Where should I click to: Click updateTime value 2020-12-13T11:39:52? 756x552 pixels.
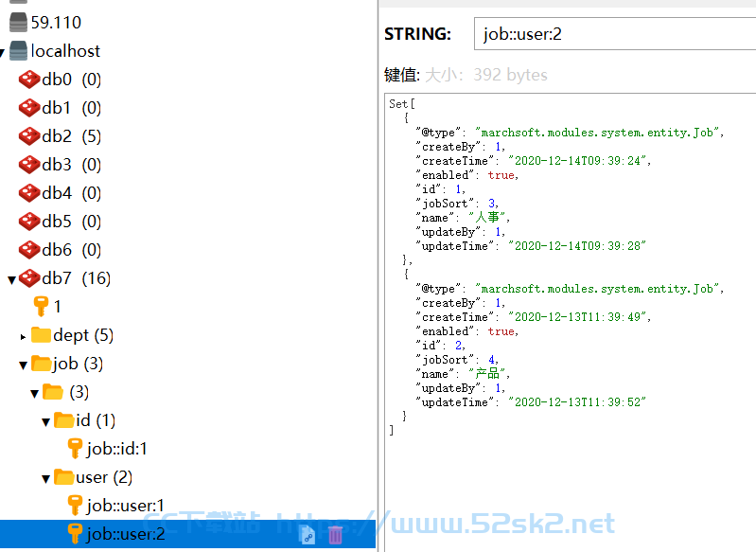pos(577,402)
